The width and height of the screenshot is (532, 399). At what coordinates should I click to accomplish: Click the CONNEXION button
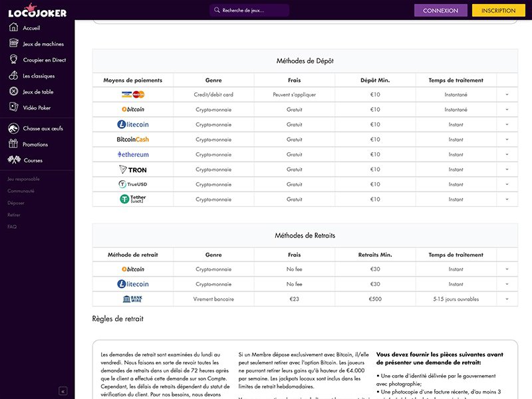tap(440, 11)
